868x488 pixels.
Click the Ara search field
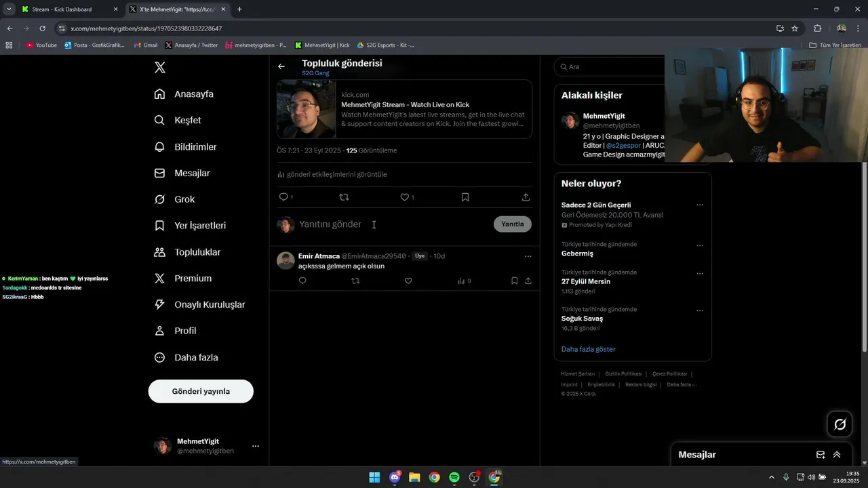[610, 67]
